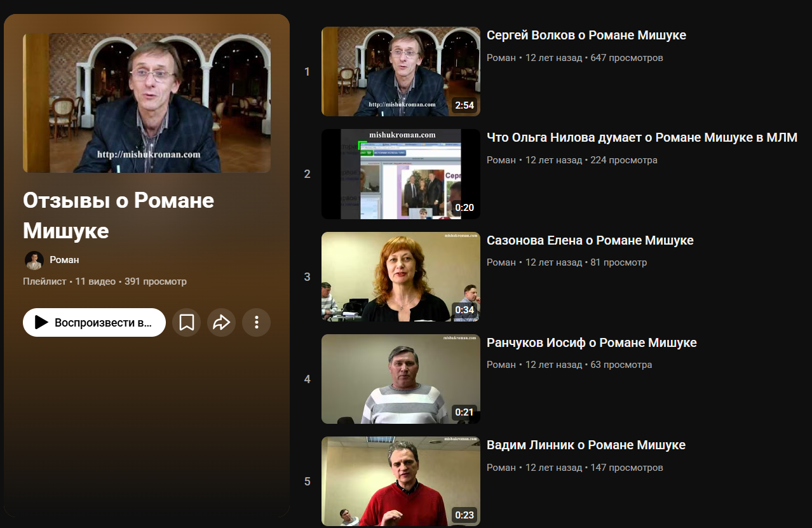This screenshot has width=812, height=528.
Task: Click Роман channel link under first video
Action: [501, 58]
